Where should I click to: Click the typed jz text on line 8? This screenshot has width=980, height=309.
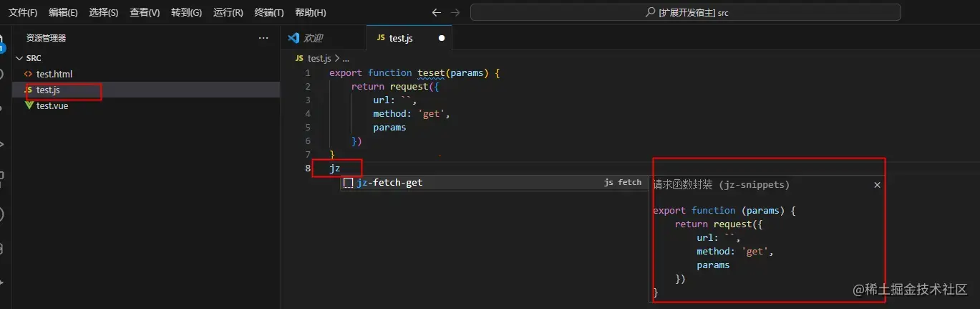(335, 168)
